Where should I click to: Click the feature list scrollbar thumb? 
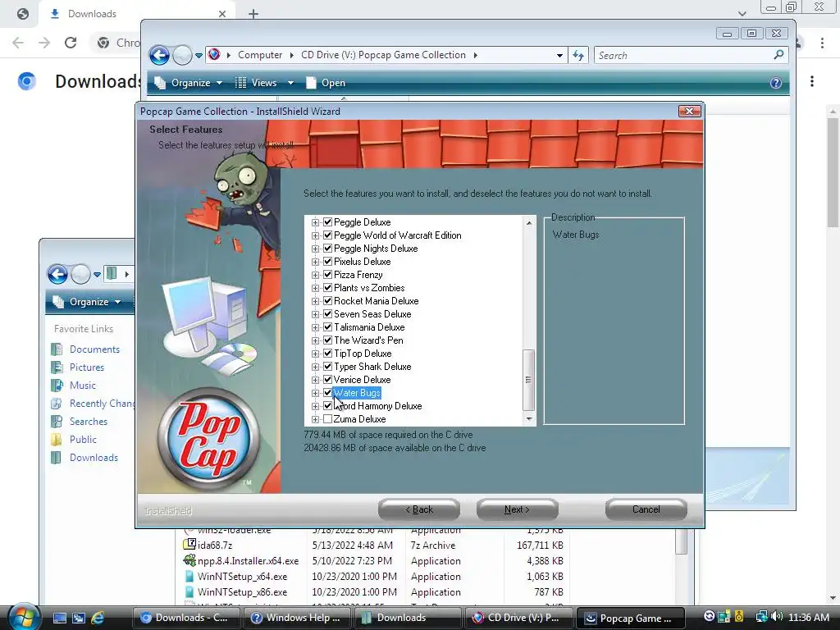pos(528,380)
